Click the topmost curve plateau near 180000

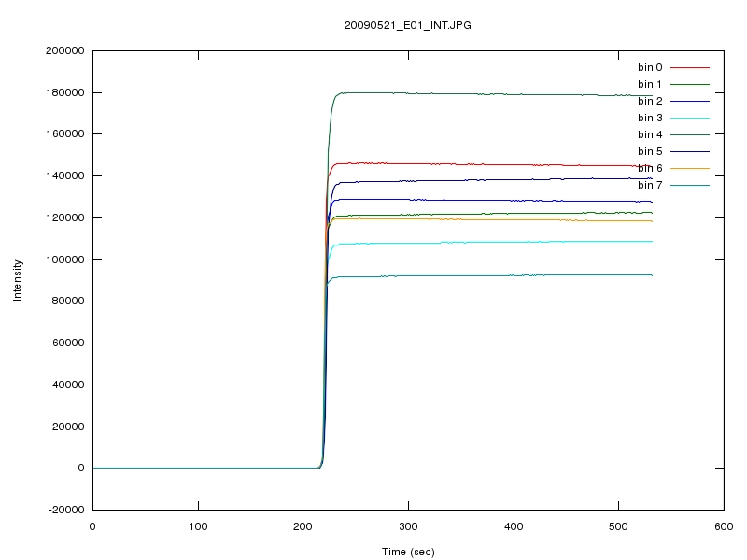coord(496,94)
